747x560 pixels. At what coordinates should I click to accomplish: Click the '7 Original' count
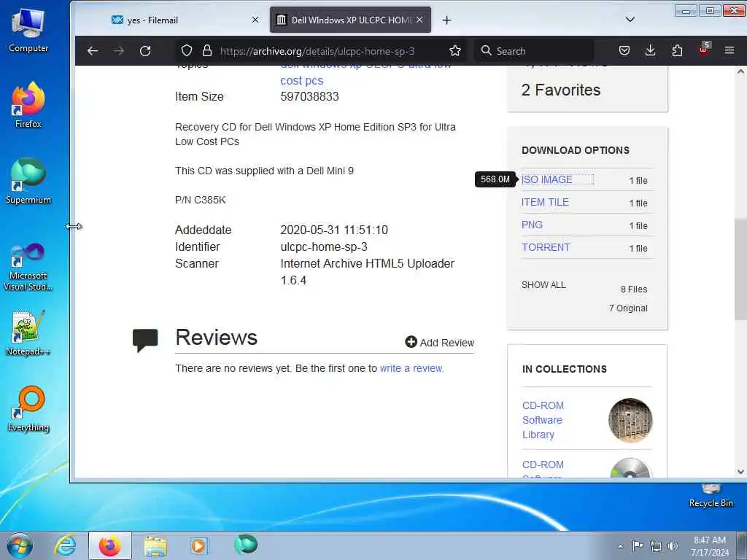(628, 308)
